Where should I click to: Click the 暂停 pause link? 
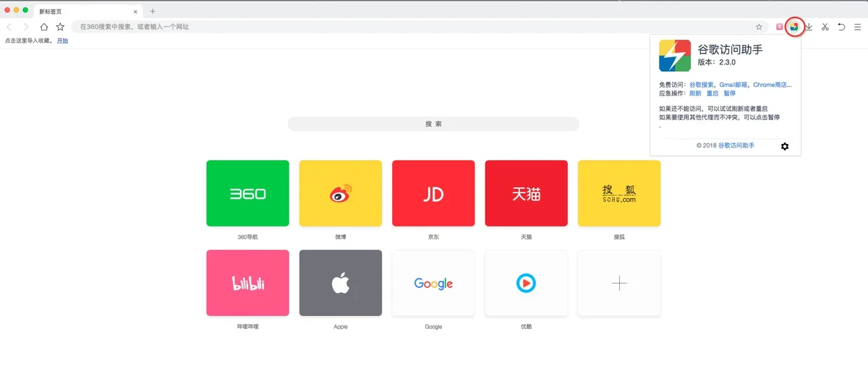[729, 94]
